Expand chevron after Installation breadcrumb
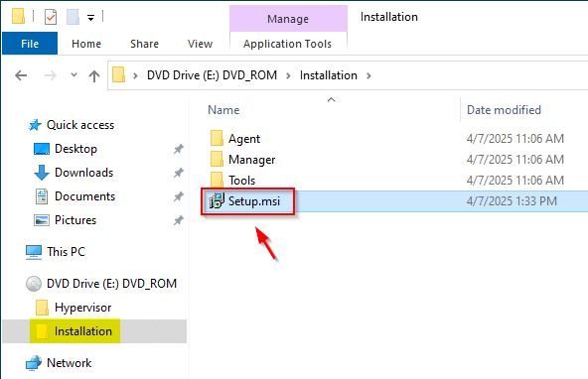The width and height of the screenshot is (588, 379). tap(368, 75)
